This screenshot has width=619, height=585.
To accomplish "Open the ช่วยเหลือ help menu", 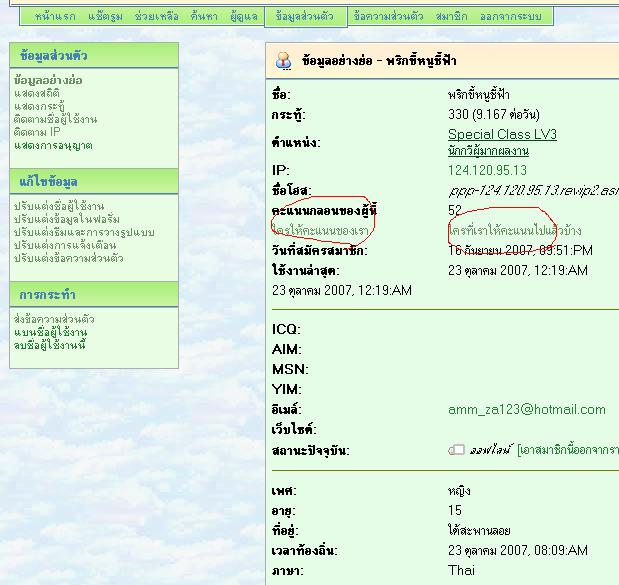I will [156, 17].
